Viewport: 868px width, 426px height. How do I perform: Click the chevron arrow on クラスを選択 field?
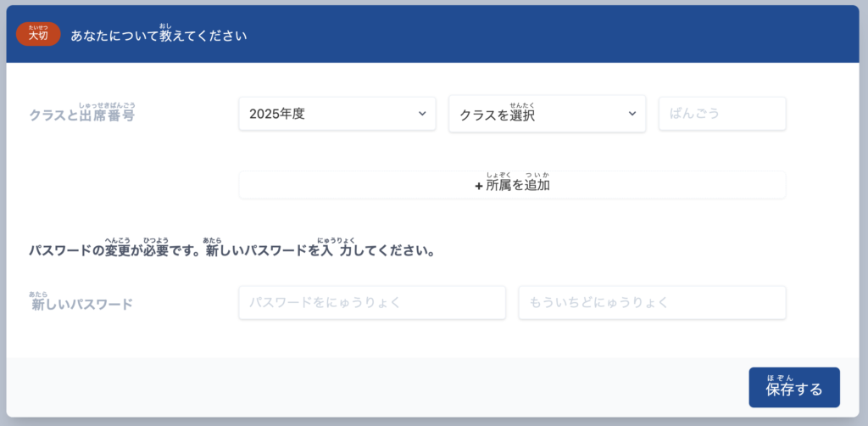632,114
